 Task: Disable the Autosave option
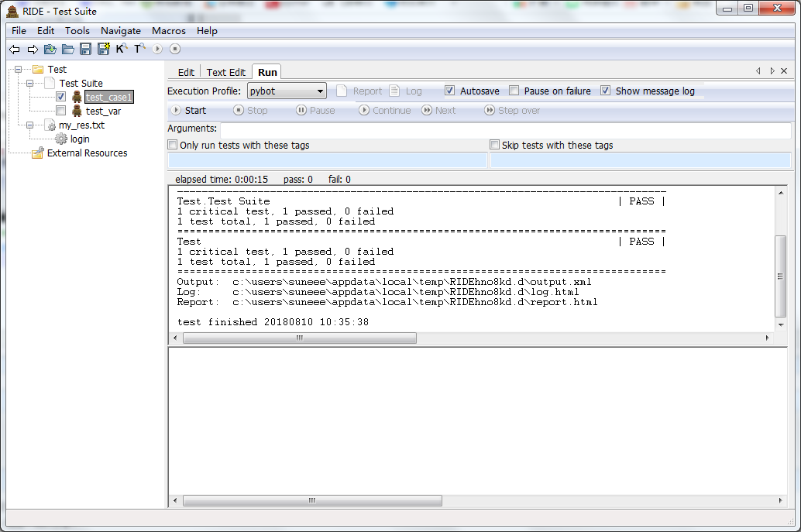(450, 91)
